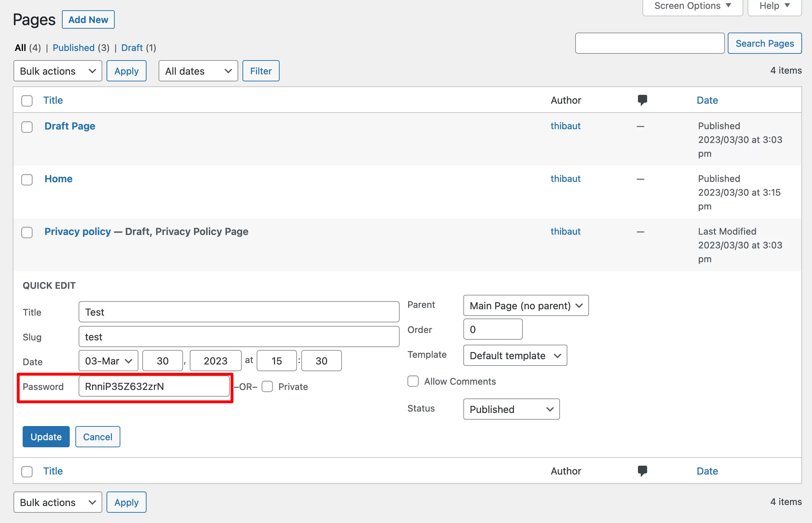Show All pages filter
Screen dimensions: 812x523
pos(21,47)
